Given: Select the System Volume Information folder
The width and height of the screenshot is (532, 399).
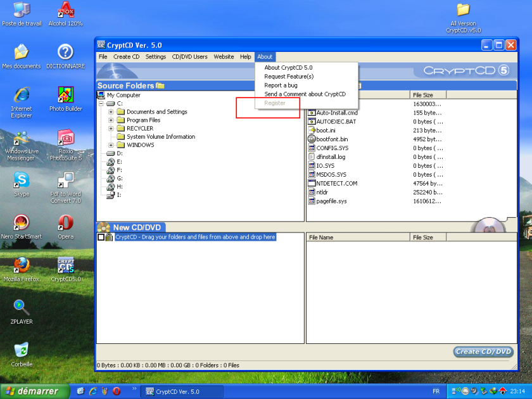Looking at the screenshot, I should [x=161, y=137].
